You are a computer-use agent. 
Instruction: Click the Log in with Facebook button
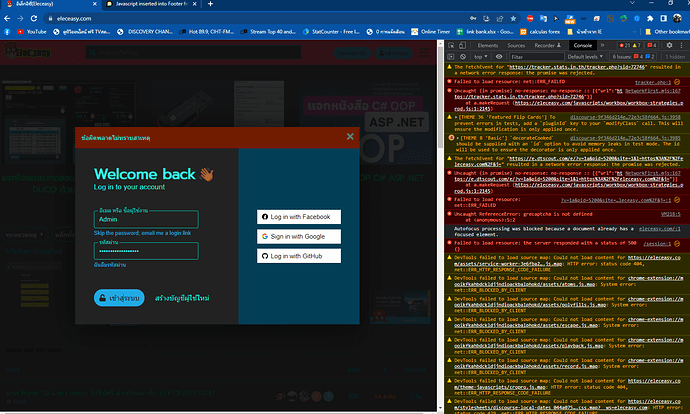tap(299, 217)
